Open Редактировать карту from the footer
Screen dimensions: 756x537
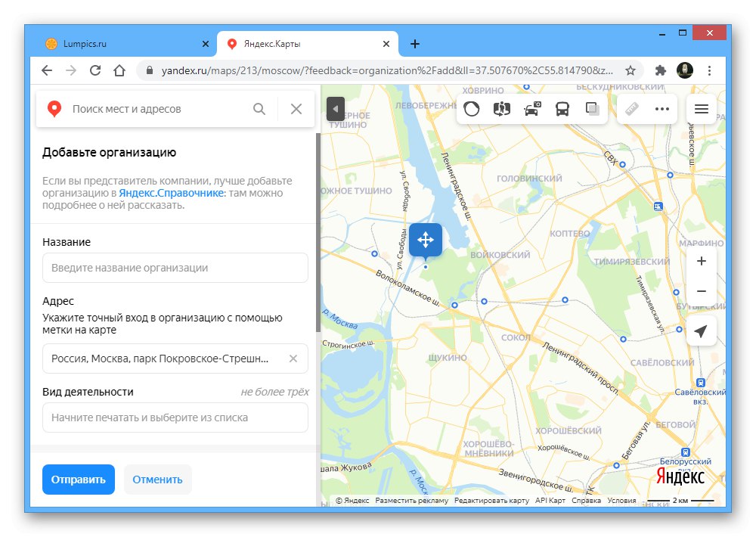tap(491, 500)
